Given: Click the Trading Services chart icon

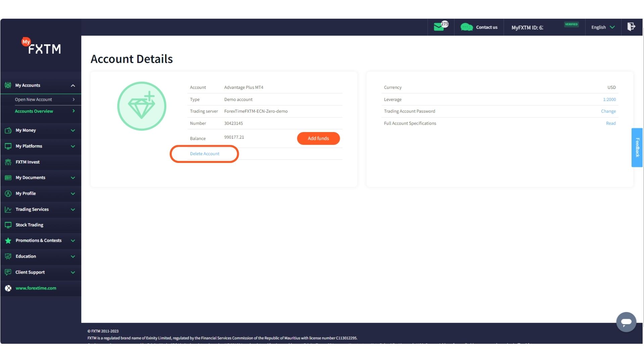Looking at the screenshot, I should [x=8, y=209].
